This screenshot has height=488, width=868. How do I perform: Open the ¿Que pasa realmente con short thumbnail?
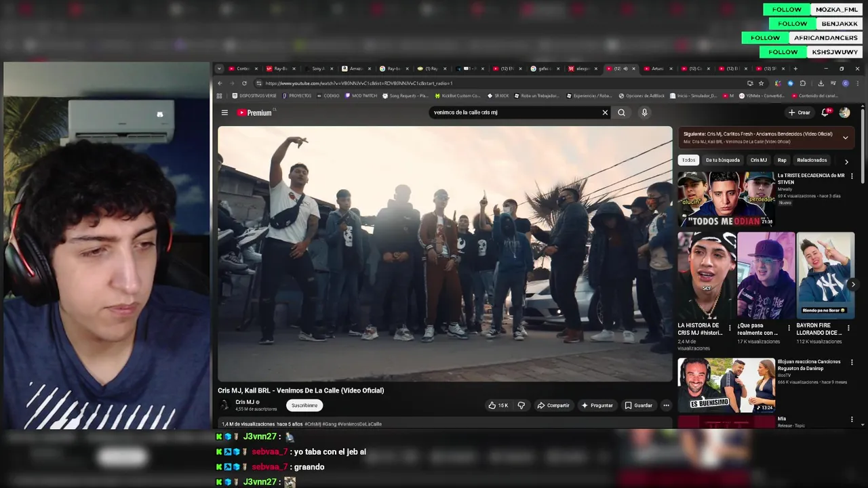click(x=766, y=275)
